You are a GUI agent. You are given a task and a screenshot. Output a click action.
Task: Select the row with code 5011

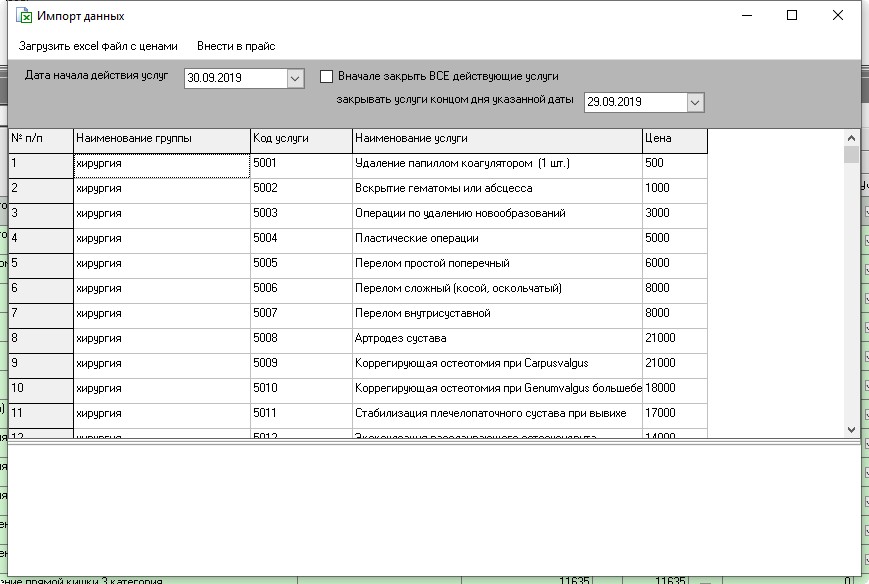(x=490, y=412)
